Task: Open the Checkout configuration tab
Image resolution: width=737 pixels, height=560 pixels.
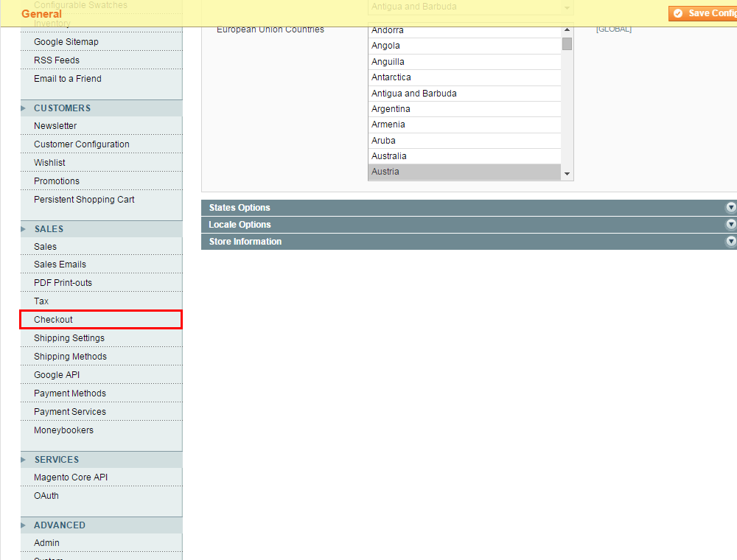Action: [102, 320]
